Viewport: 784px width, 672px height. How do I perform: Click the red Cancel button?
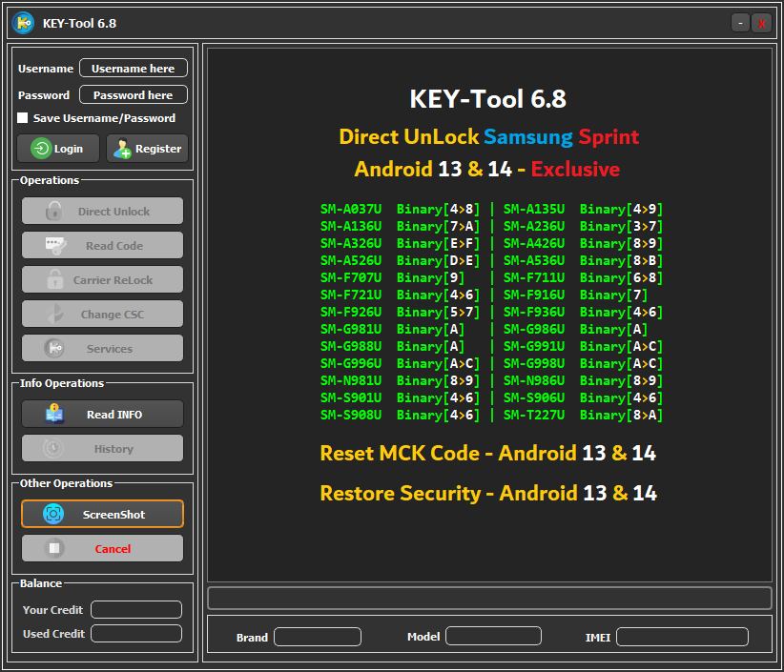pyautogui.click(x=102, y=549)
